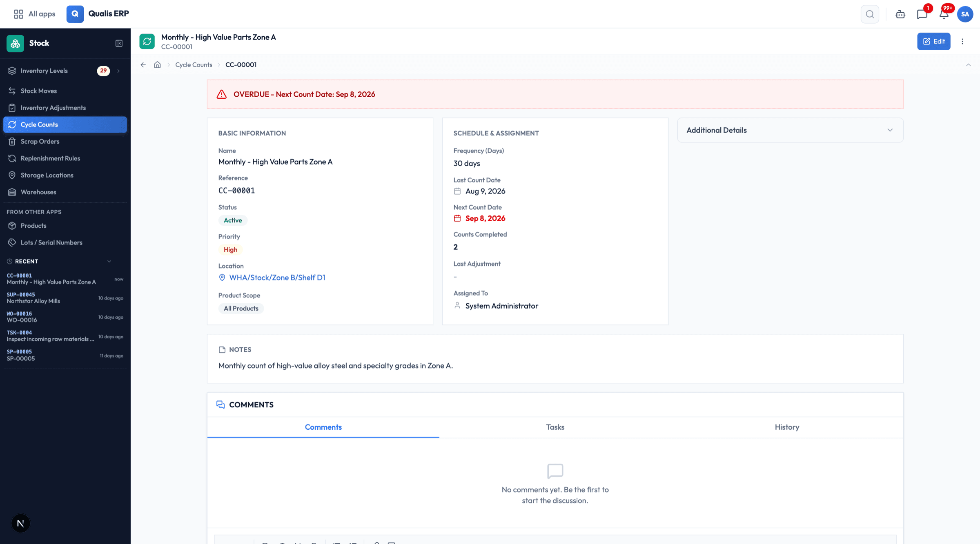Image resolution: width=980 pixels, height=544 pixels.
Task: Open Inventory Adjustments in sidebar
Action: [65, 108]
